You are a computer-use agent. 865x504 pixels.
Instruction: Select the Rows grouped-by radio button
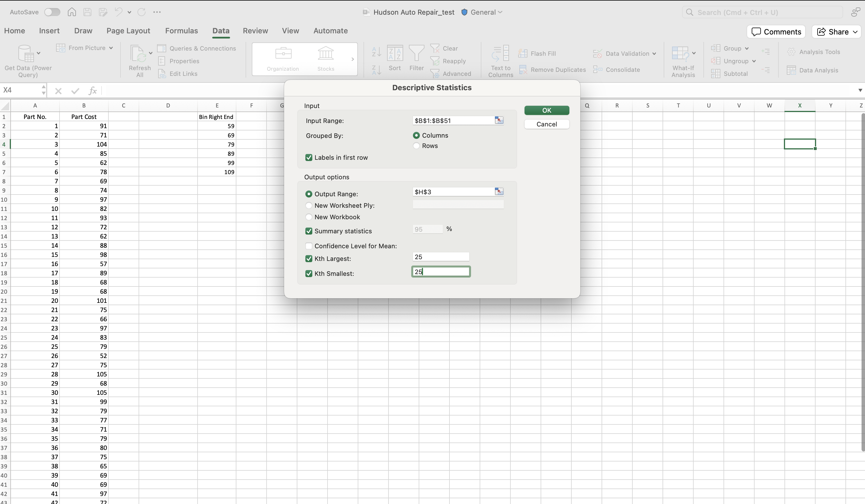[x=416, y=145]
